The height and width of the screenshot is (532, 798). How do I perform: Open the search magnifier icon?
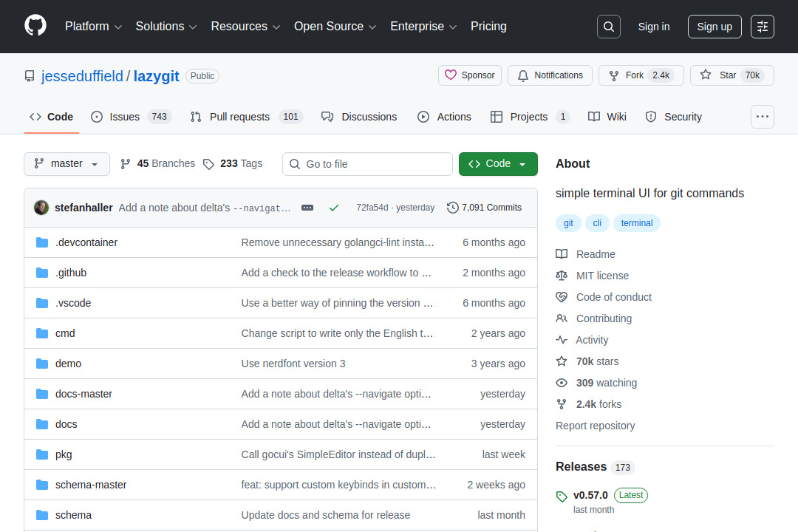tap(608, 27)
